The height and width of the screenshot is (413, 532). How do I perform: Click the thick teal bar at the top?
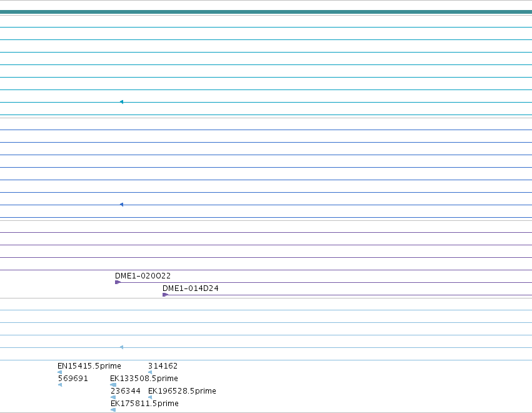pyautogui.click(x=266, y=12)
